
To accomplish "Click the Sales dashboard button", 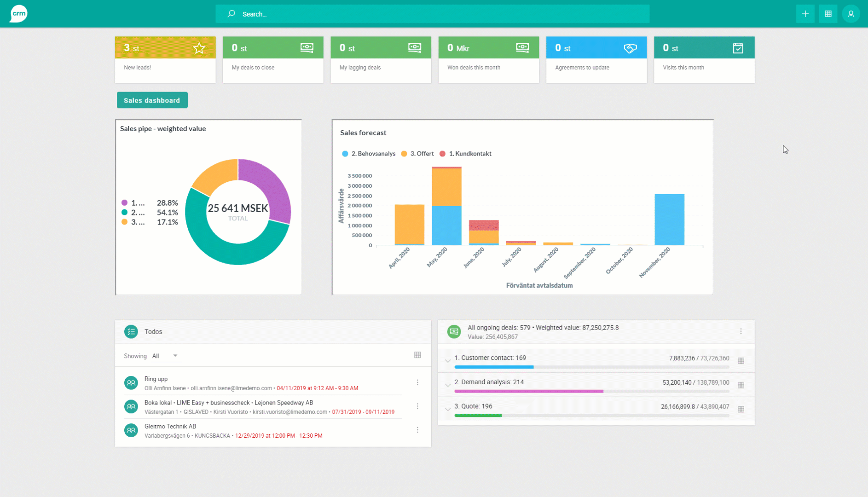I will pyautogui.click(x=152, y=100).
